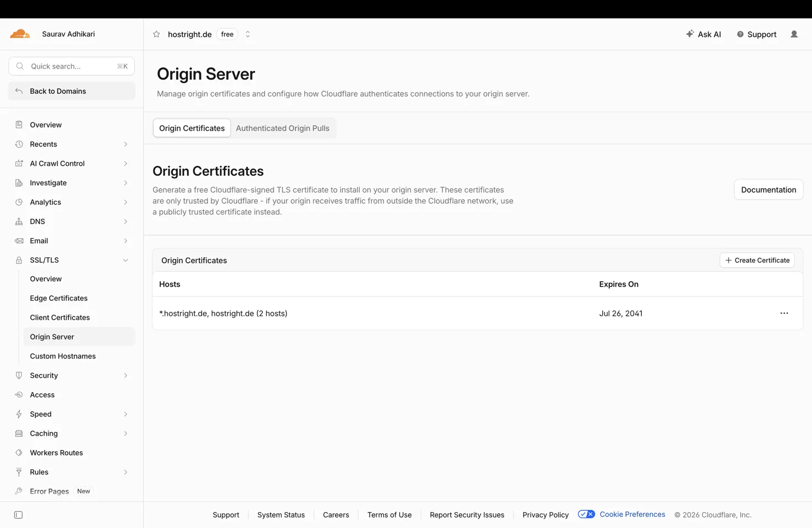Click the Error Pages wrench icon
This screenshot has width=812, height=528.
click(19, 492)
